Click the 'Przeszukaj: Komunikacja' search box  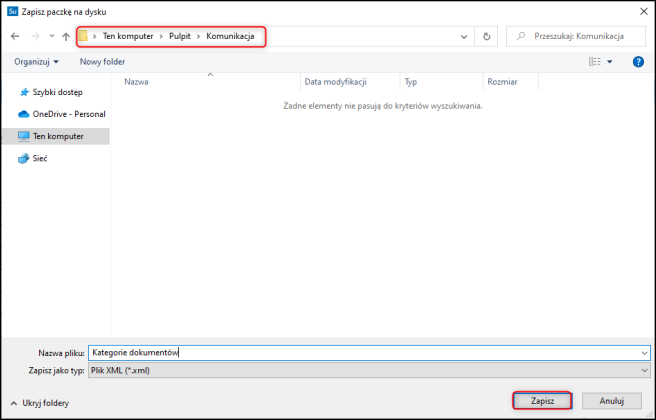pos(576,36)
